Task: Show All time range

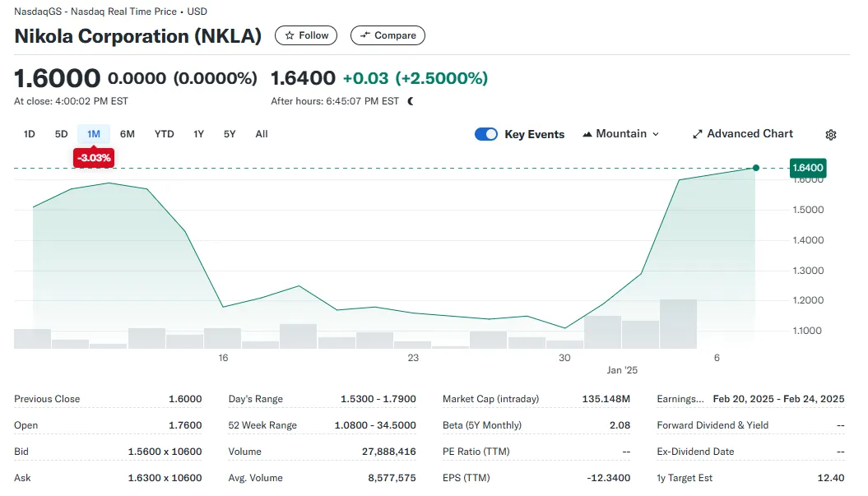Action: click(262, 134)
